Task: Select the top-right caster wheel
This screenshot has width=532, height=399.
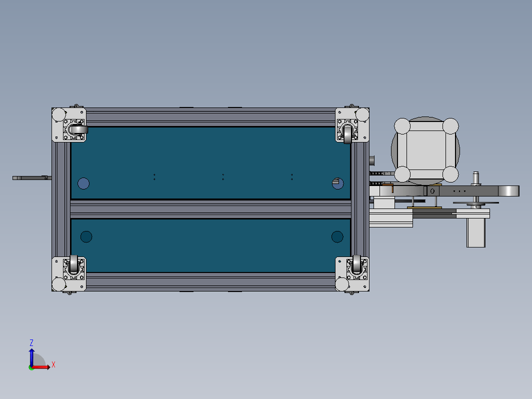Action: click(348, 134)
